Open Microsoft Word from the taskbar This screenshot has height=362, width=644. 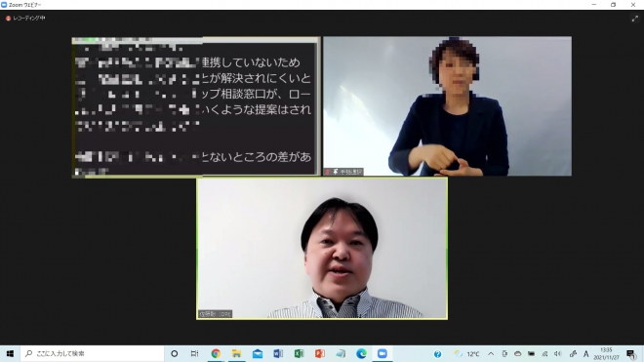pyautogui.click(x=278, y=353)
